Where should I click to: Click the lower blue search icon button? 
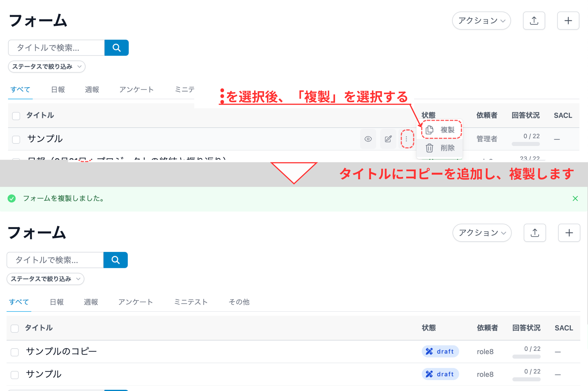click(115, 260)
